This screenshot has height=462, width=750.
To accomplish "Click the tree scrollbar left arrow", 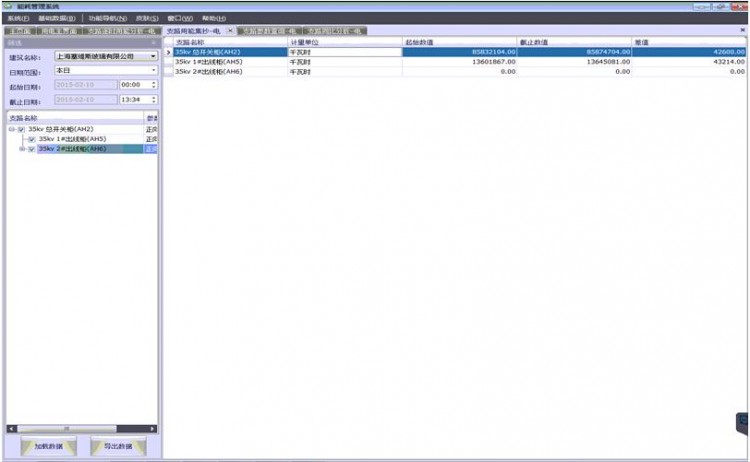I will [x=11, y=429].
